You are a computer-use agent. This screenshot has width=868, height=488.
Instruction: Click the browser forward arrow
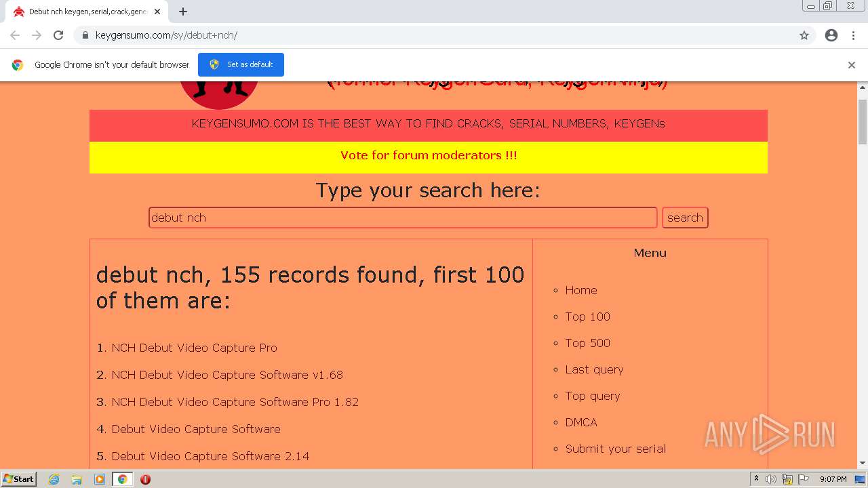37,35
